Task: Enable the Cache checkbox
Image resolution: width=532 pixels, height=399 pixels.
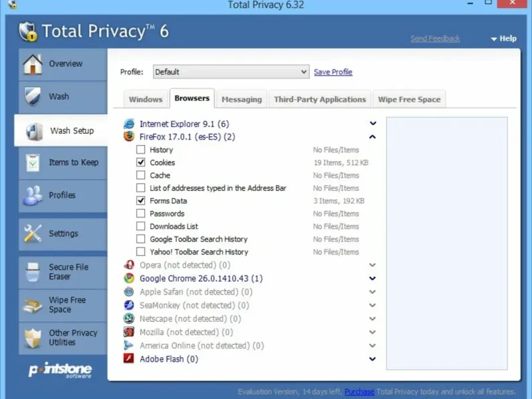Action: coord(140,175)
